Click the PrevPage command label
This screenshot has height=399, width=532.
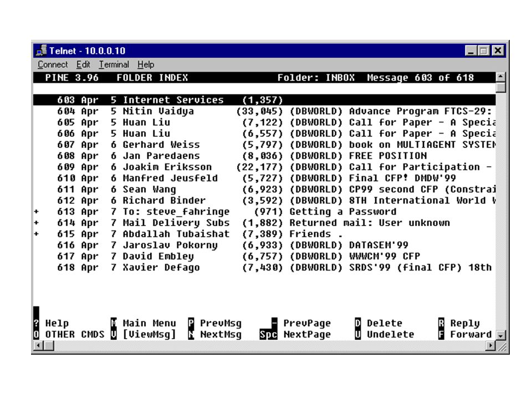[x=307, y=323]
